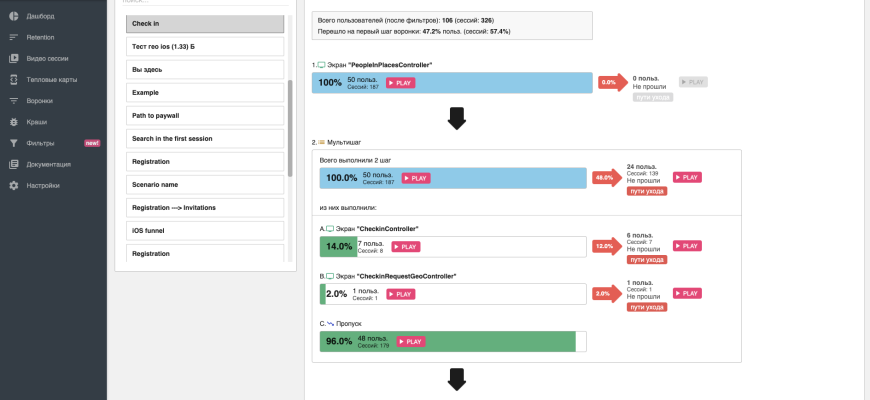870x400 pixels.
Task: Play dropped sessions for CheckinRequestGeoController
Action: pos(687,293)
